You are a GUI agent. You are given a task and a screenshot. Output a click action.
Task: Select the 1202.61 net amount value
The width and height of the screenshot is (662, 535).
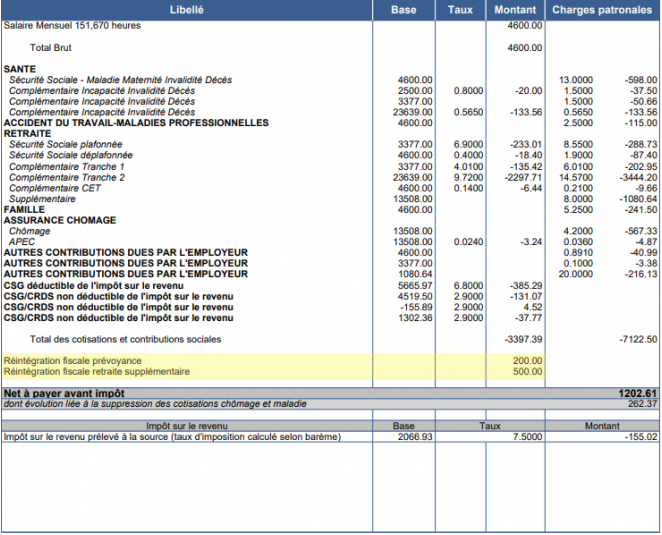(x=638, y=394)
